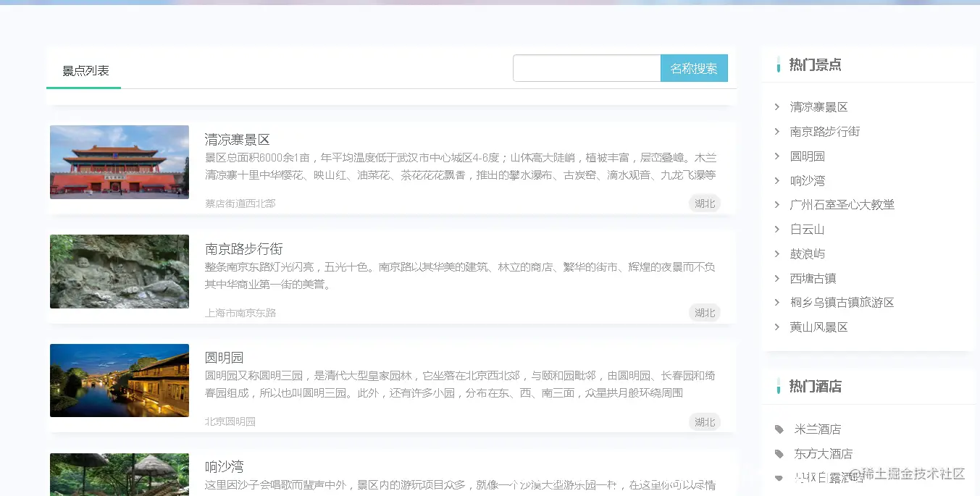Screen dimensions: 980x496
Task: Open the 清凉寨景区 thumbnail image
Action: coord(120,162)
